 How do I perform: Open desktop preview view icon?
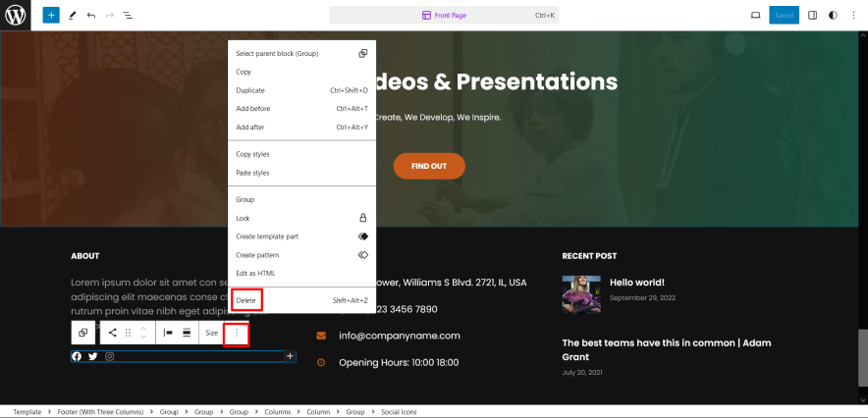pyautogui.click(x=755, y=16)
